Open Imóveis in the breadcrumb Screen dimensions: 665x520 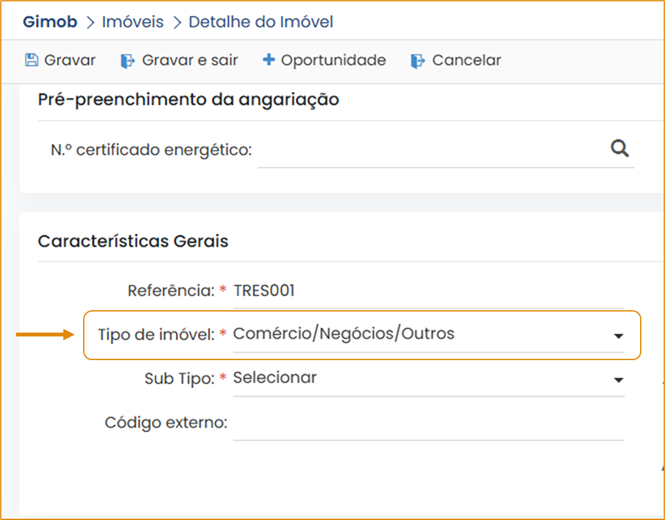[132, 21]
